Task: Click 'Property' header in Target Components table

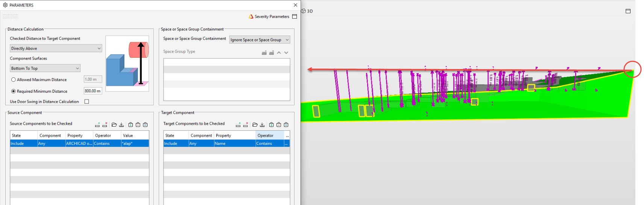Action: point(235,136)
